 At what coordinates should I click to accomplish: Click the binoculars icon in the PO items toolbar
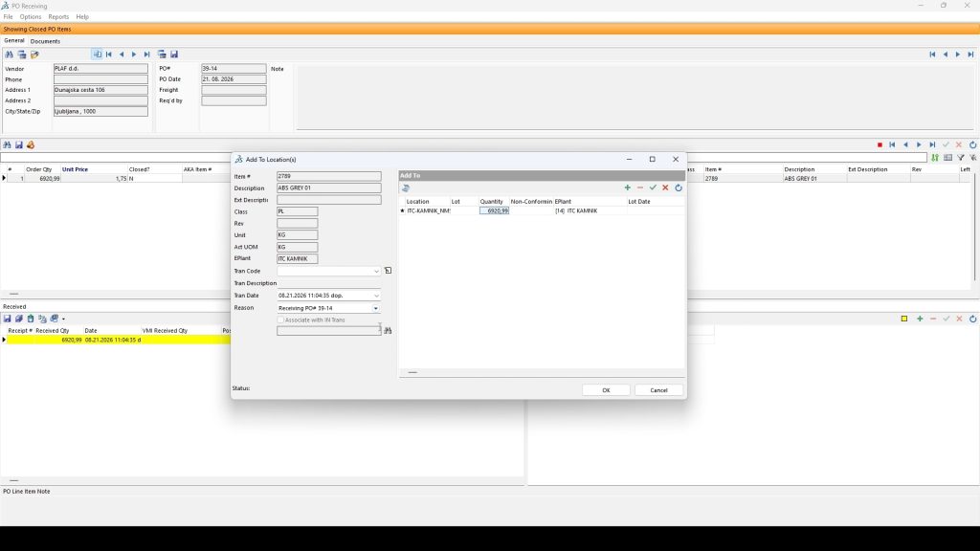click(7, 144)
